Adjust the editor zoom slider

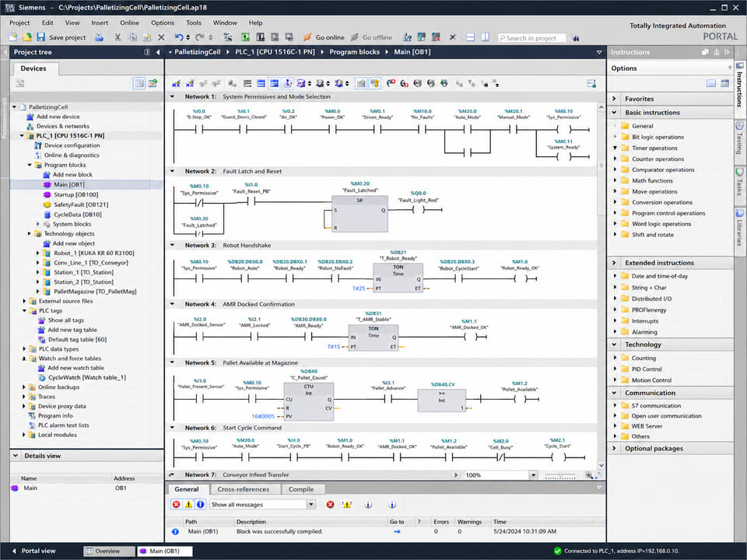pos(560,474)
